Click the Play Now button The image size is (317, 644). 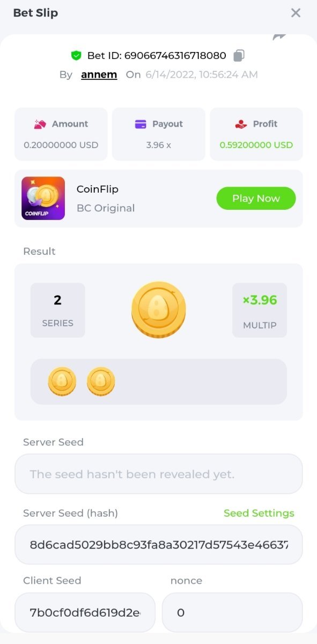point(256,198)
